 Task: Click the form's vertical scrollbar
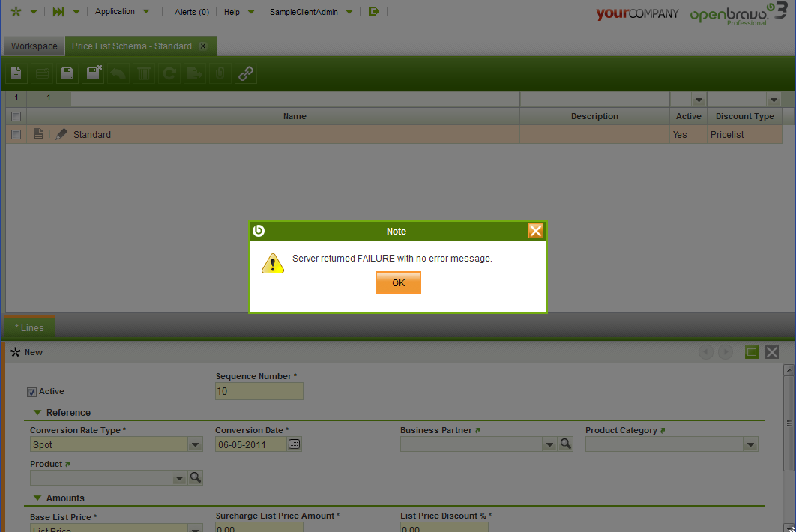coord(789,423)
